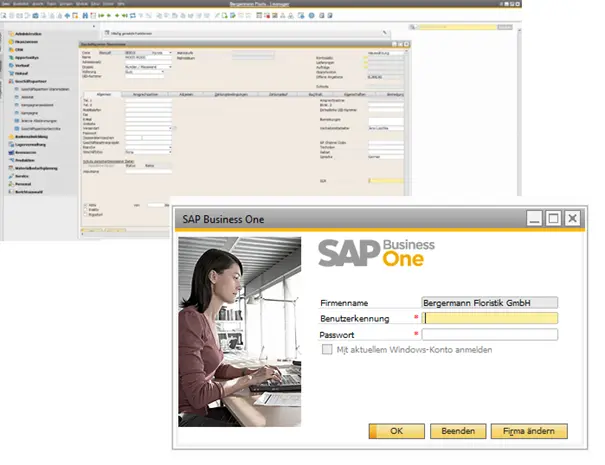The height and width of the screenshot is (465, 605).
Task: Open the Aktivität sidebar entry
Action: 27,97
